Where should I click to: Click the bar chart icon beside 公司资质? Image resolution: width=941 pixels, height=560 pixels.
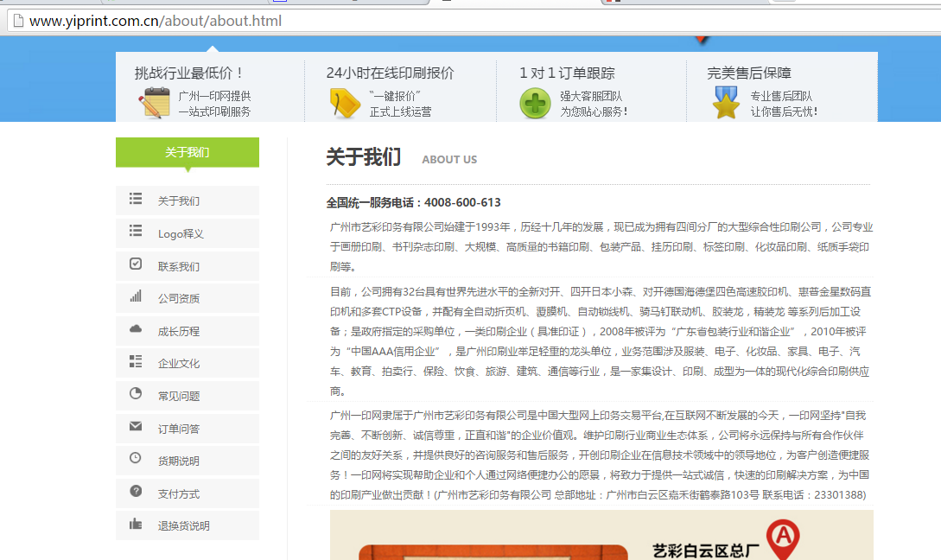(x=136, y=296)
